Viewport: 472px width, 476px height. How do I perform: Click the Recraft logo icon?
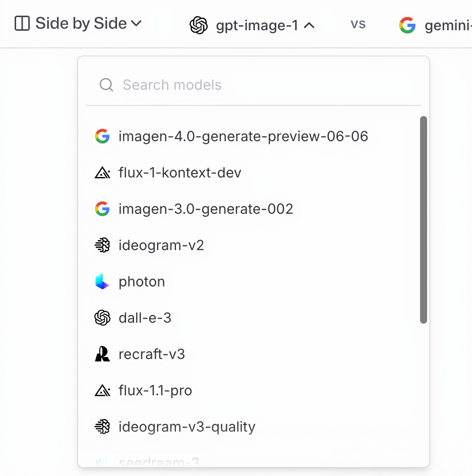pos(102,354)
